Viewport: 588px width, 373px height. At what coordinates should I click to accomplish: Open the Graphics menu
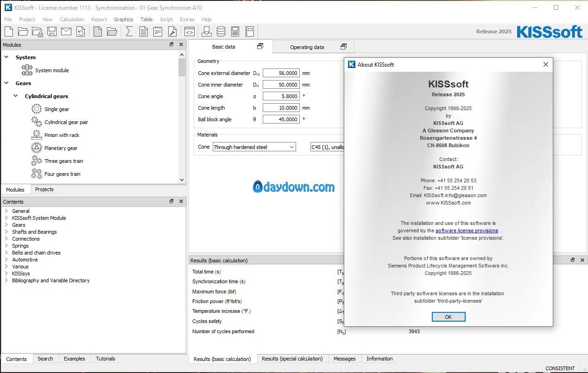[x=124, y=19]
